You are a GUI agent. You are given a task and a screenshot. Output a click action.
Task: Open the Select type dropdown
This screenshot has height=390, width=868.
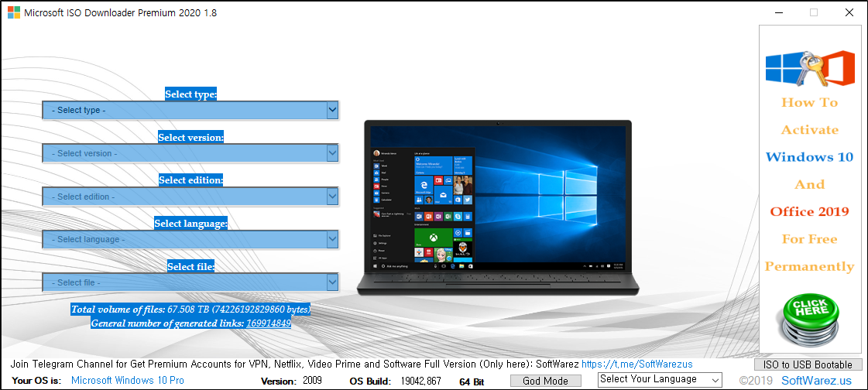tap(190, 110)
